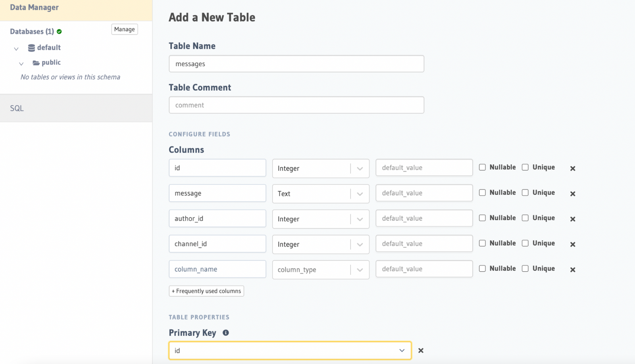
Task: Switch to the SQL section in sidebar
Action: point(17,108)
